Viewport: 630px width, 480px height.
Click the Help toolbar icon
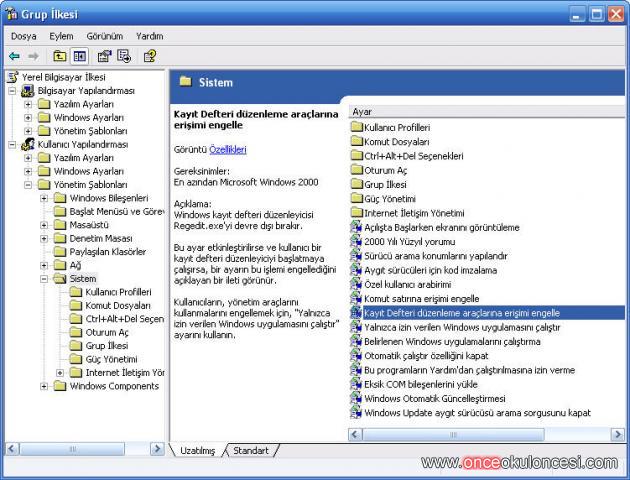pos(150,56)
